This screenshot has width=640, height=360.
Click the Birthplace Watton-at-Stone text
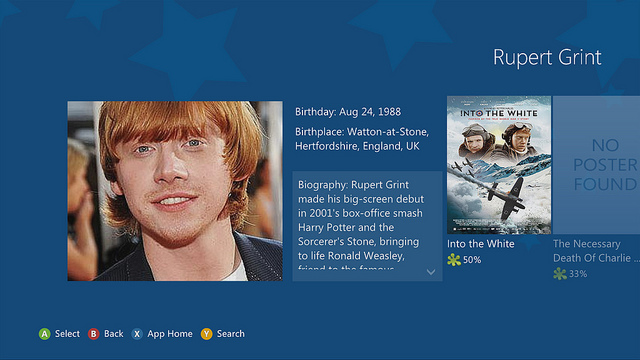point(362,139)
